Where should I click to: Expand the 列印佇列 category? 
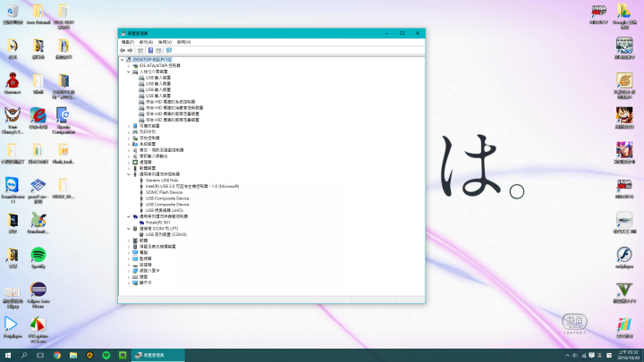[129, 132]
